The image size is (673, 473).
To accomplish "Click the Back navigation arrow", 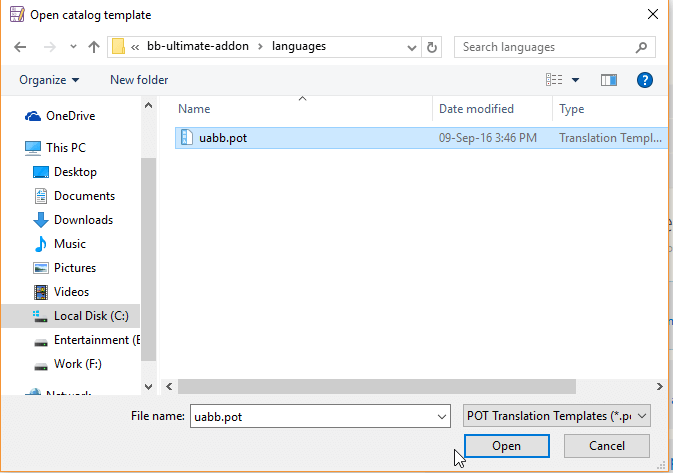I will click(x=21, y=47).
